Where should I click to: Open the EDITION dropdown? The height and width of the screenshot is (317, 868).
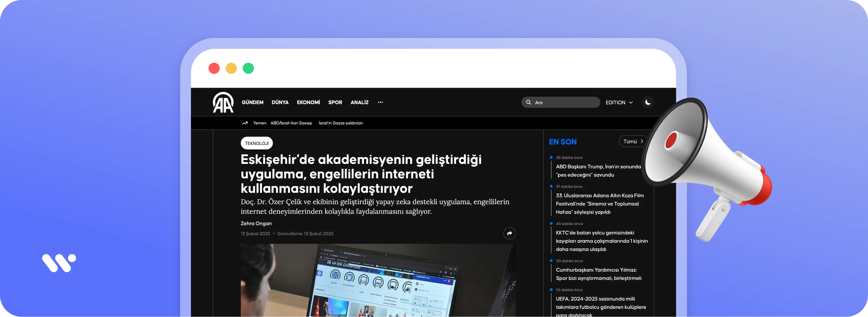click(x=619, y=102)
